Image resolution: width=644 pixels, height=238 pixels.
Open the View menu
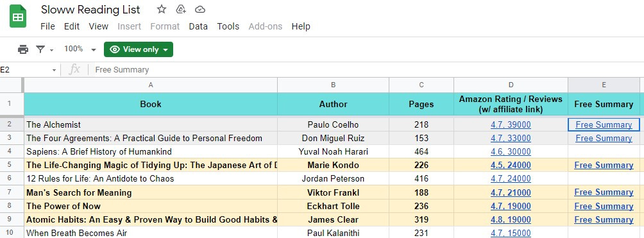(x=99, y=26)
